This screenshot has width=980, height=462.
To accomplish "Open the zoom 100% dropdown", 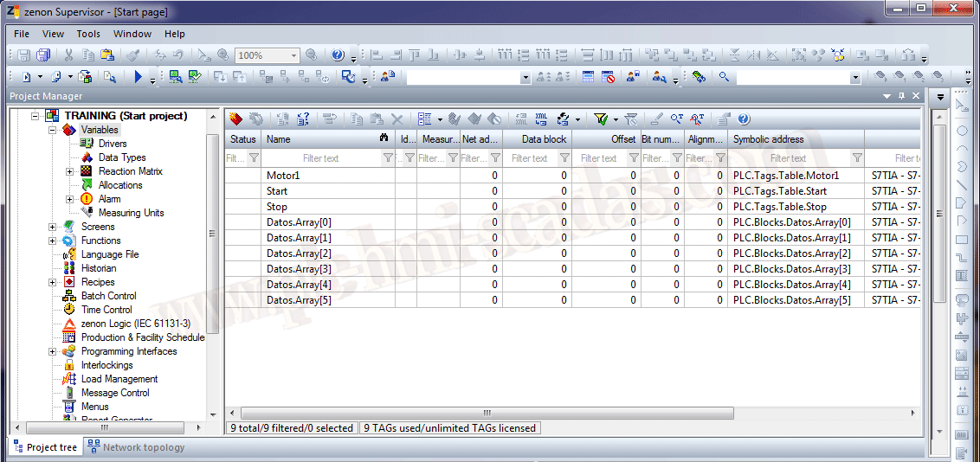I will tap(293, 55).
